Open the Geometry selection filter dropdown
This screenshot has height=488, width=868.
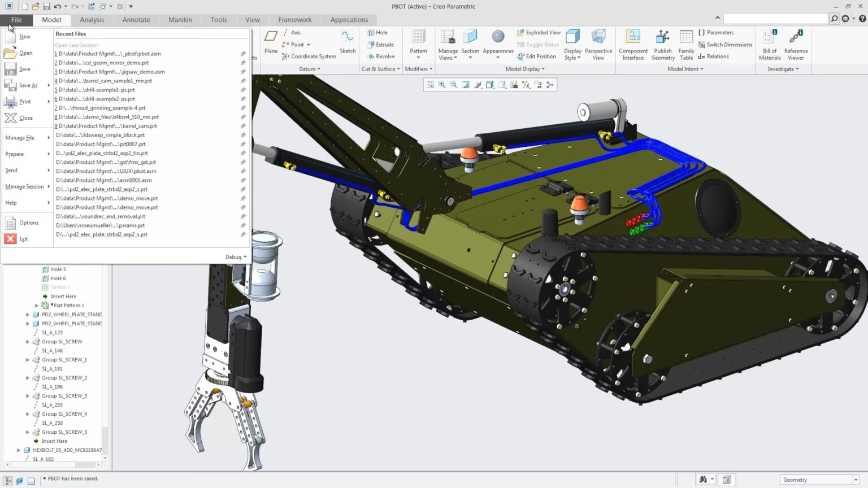click(856, 480)
